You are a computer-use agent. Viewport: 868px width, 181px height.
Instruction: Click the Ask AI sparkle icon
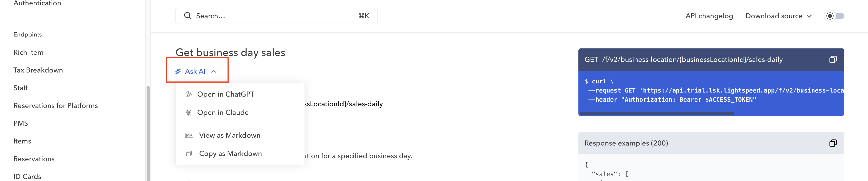tap(178, 71)
